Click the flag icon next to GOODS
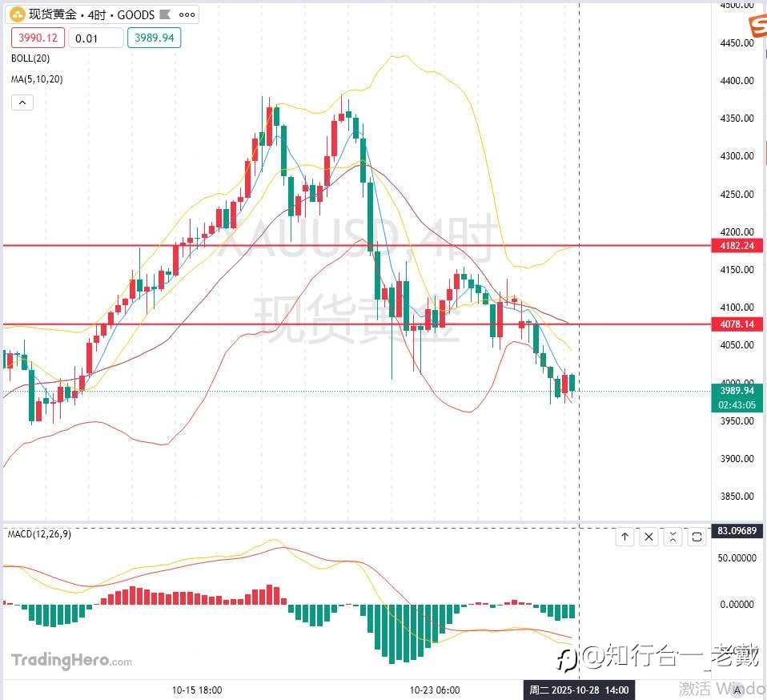 tap(166, 14)
